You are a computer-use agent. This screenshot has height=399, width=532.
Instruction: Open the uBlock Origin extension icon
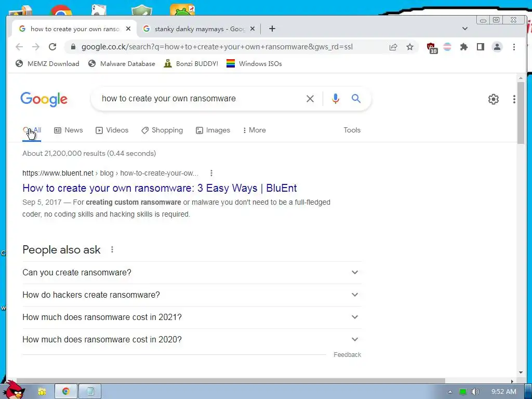(x=432, y=48)
